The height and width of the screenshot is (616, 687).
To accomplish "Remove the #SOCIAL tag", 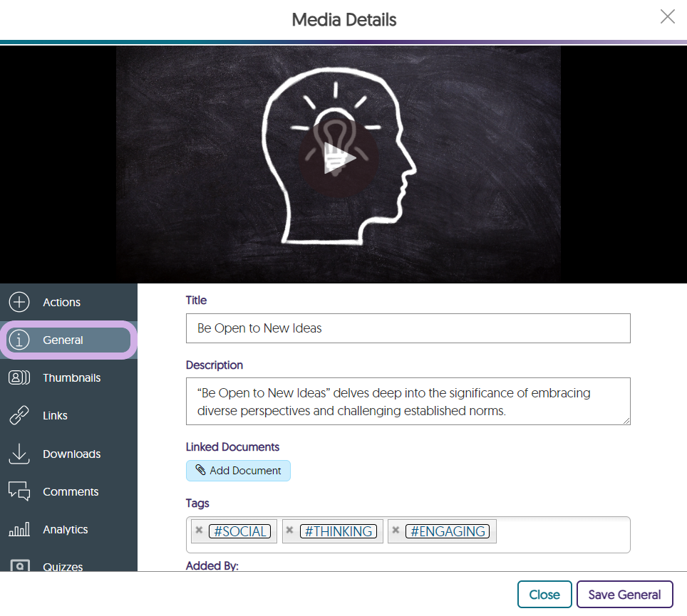I will [200, 531].
